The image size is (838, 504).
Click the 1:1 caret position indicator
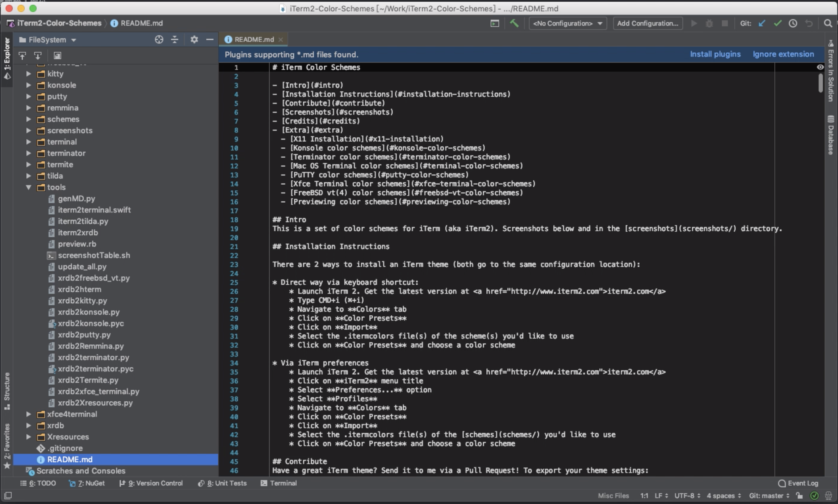pos(644,496)
